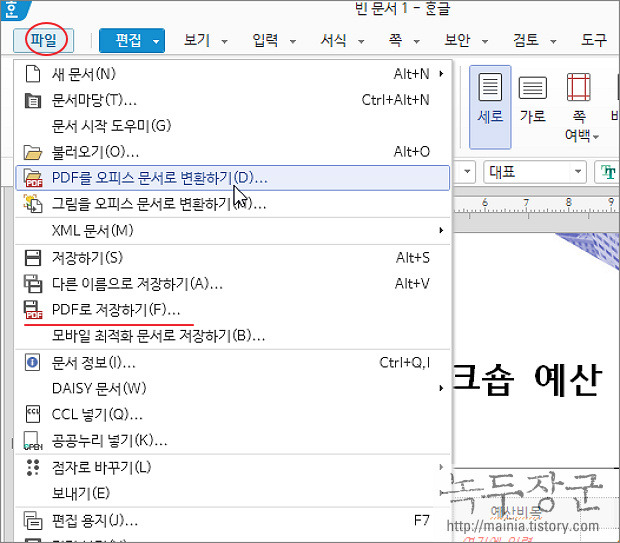Expand the 쪽 dropdown arrow
The width and height of the screenshot is (620, 543).
tap(417, 41)
